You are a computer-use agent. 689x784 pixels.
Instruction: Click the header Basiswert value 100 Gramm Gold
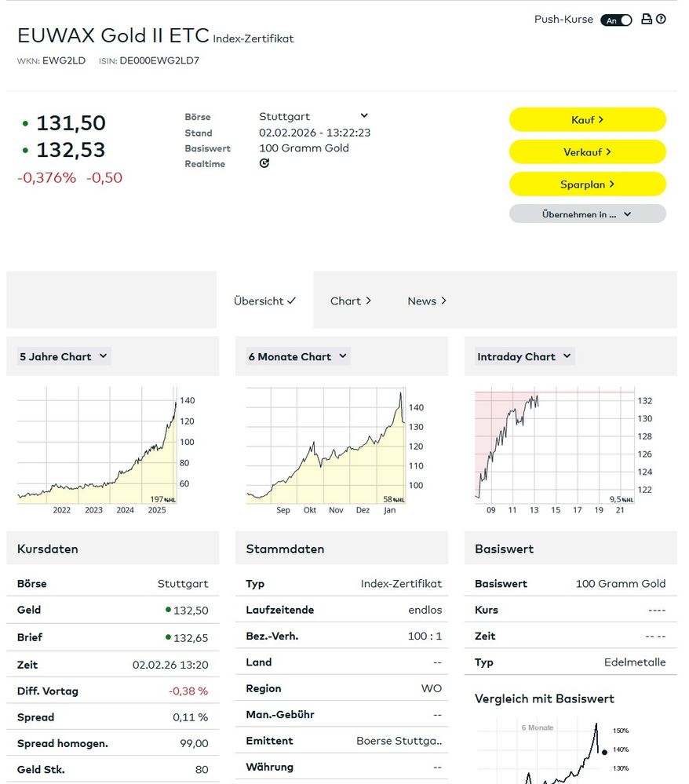pos(304,148)
